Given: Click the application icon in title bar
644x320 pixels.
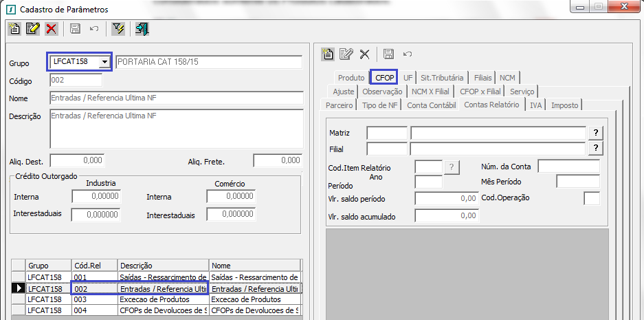Looking at the screenshot, I should tap(12, 9).
